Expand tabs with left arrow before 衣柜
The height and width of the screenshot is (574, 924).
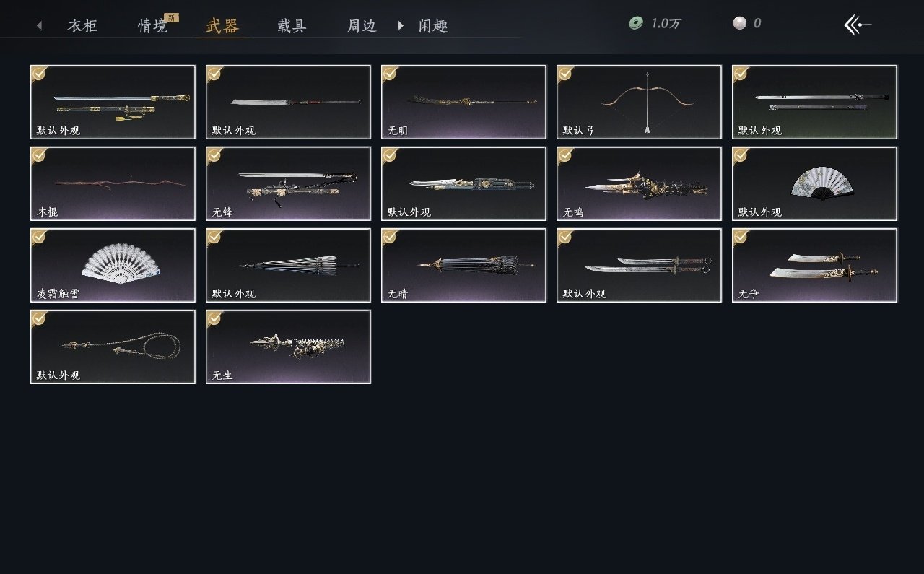(x=39, y=26)
